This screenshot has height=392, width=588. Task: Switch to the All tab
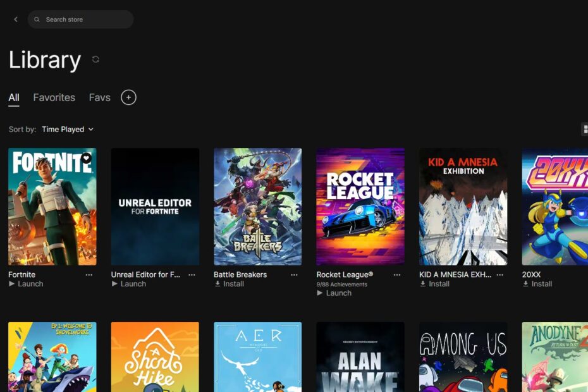click(x=14, y=97)
